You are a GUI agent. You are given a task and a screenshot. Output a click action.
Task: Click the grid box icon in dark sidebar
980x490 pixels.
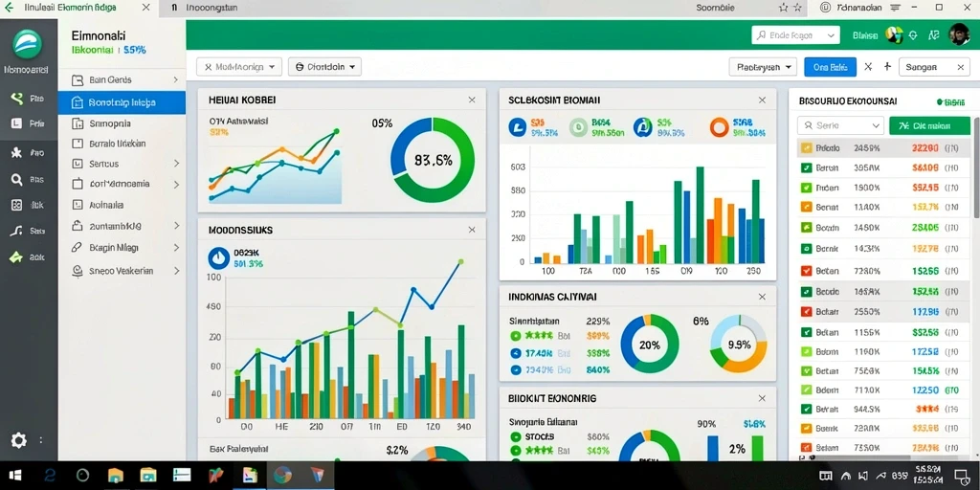pyautogui.click(x=17, y=205)
